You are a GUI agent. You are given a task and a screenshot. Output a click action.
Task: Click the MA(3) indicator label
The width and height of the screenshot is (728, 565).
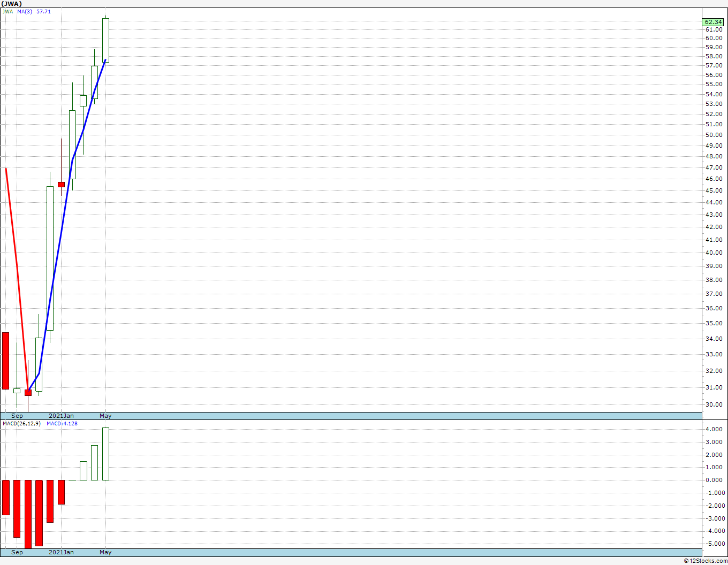tap(25, 11)
